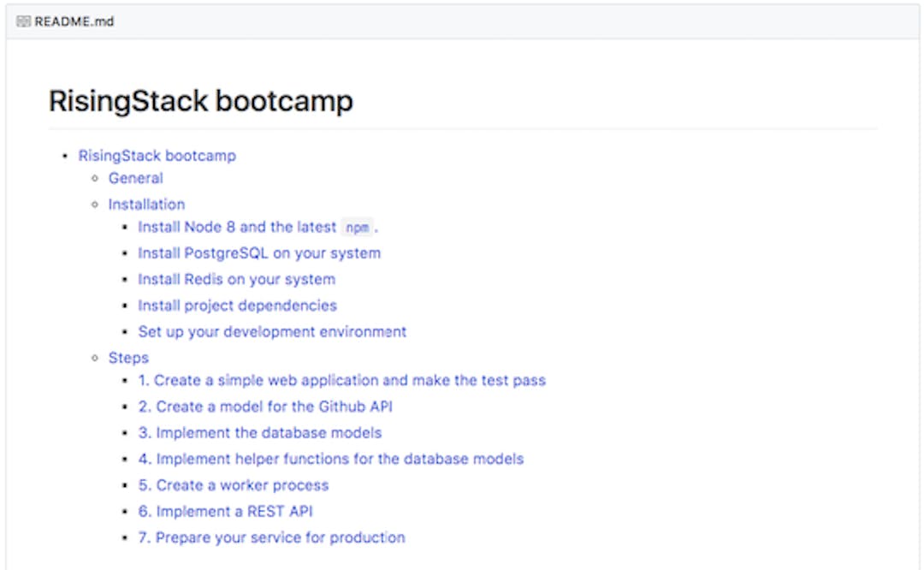Viewport: 924px width, 570px height.
Task: Open Install Node 8 and latest npm link
Action: pos(237,227)
